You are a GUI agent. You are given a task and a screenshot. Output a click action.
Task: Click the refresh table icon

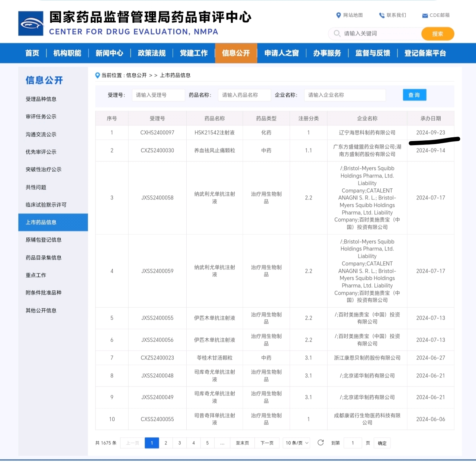point(321,443)
